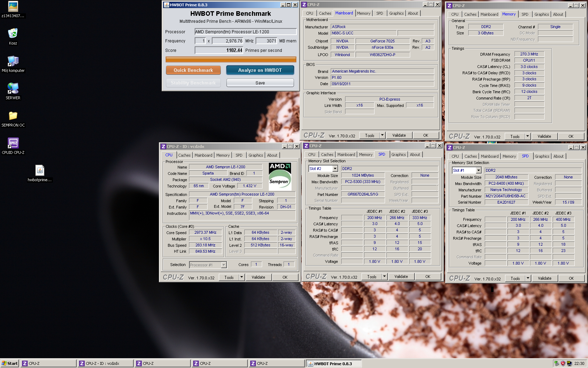Run the Quick Benchmark
The width and height of the screenshot is (588, 368).
193,70
